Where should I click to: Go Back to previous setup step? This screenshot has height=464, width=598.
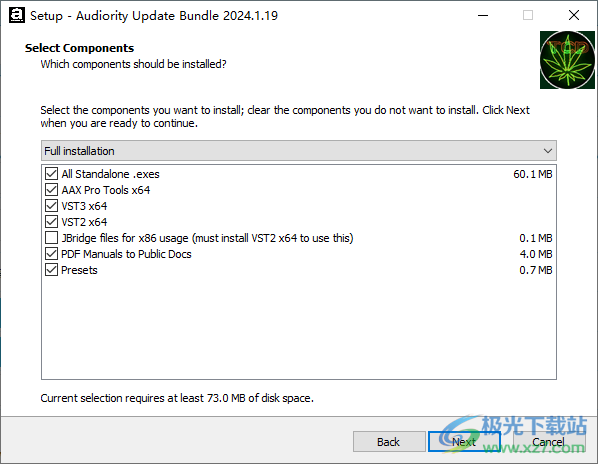pos(389,442)
